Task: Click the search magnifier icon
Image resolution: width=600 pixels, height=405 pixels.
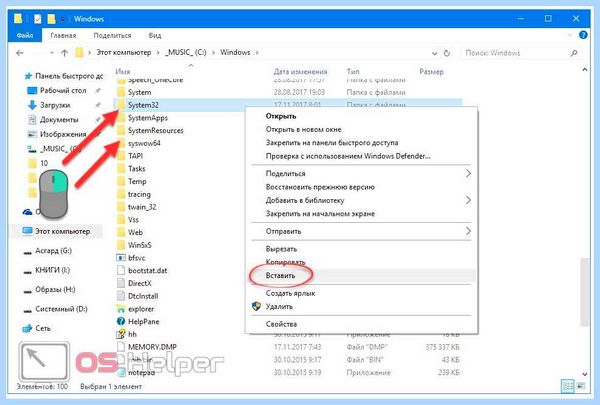Action: 574,53
